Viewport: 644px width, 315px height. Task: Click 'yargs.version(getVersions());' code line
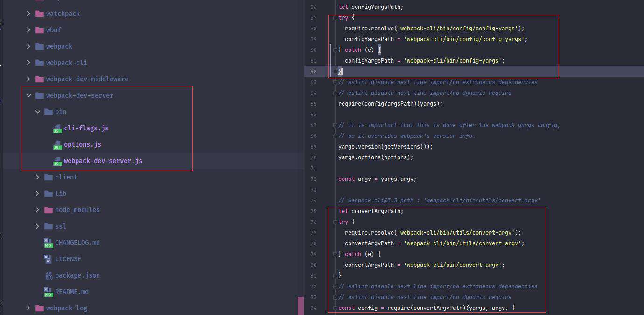coord(385,147)
